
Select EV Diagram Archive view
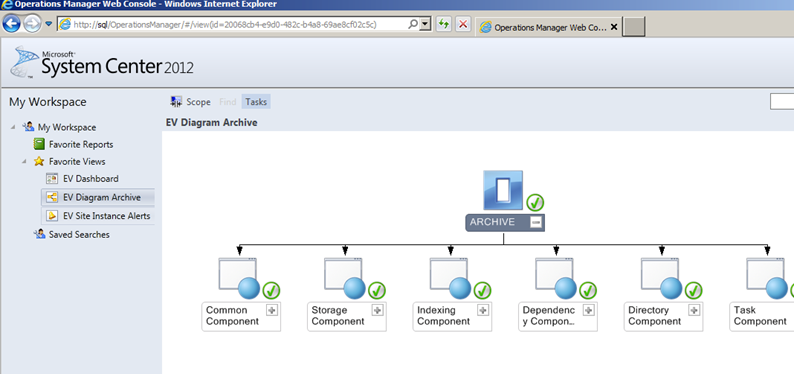[102, 197]
